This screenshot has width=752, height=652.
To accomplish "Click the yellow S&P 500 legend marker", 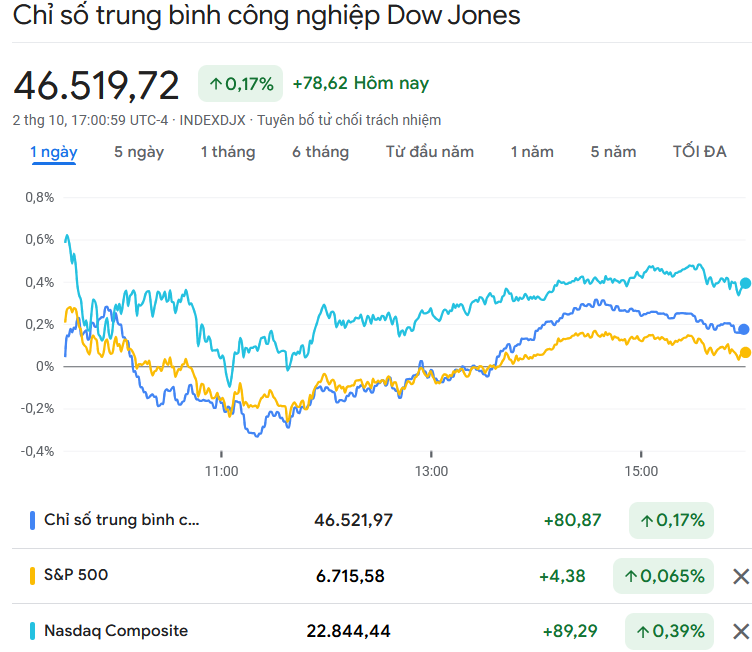I will pyautogui.click(x=33, y=575).
